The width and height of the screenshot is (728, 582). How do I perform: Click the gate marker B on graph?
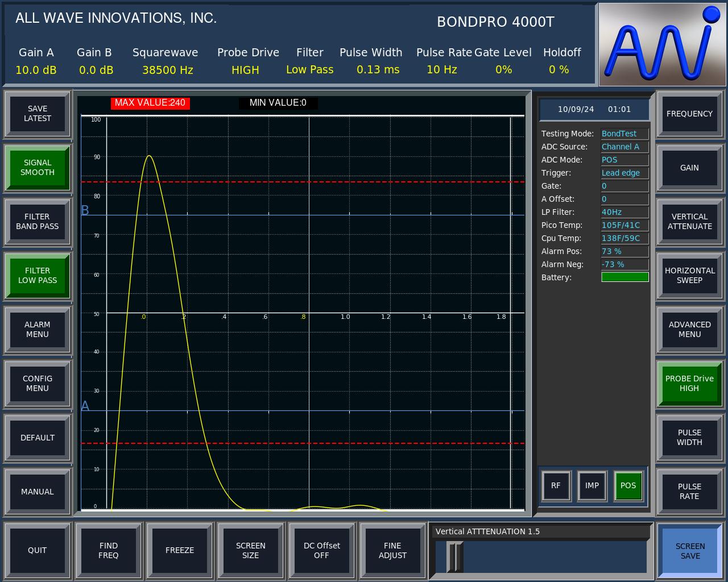click(85, 210)
